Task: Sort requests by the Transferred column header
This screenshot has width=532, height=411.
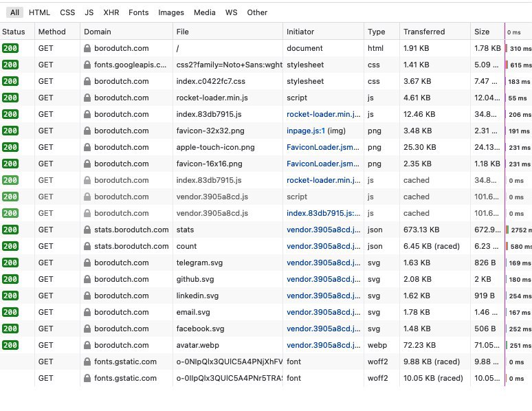Action: click(x=424, y=32)
